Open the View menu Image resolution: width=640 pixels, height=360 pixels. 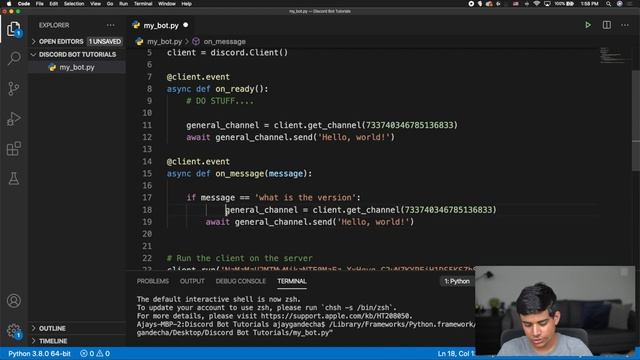tap(96, 4)
